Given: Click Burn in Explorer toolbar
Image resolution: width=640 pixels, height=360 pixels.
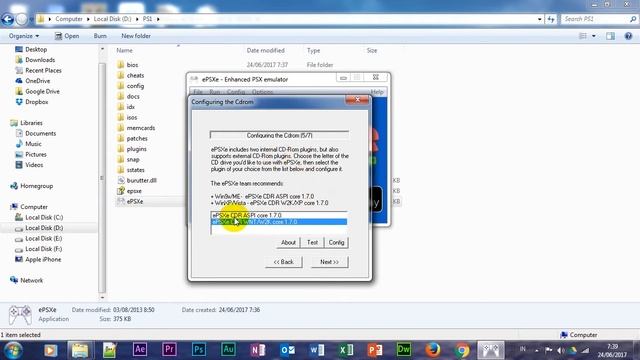Looking at the screenshot, I should tap(100, 36).
